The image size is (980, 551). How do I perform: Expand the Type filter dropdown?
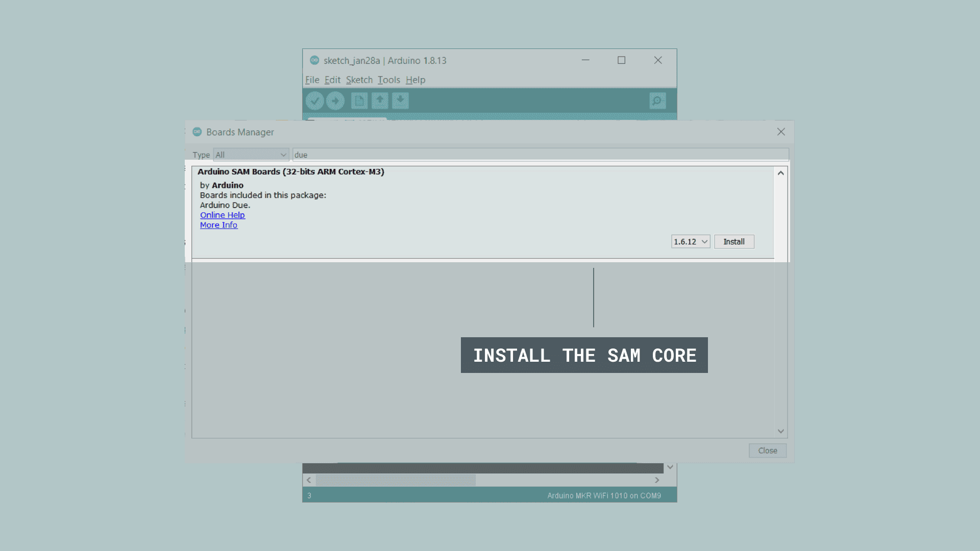(x=251, y=155)
